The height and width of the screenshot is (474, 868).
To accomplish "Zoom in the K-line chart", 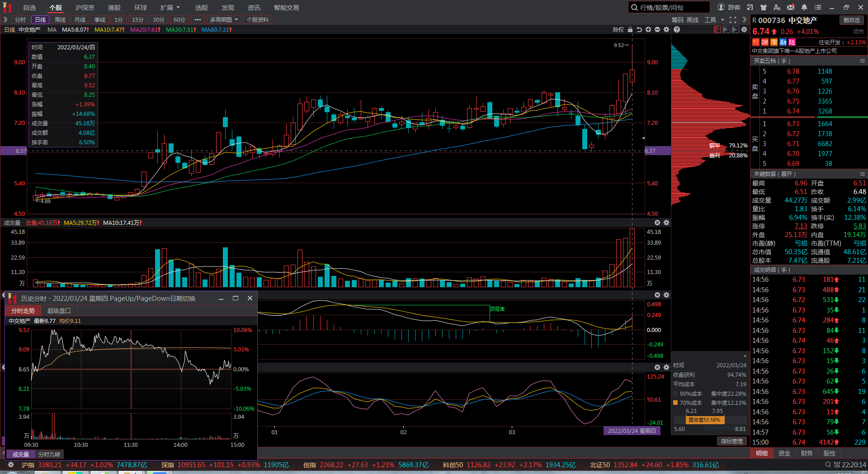I will (648, 29).
